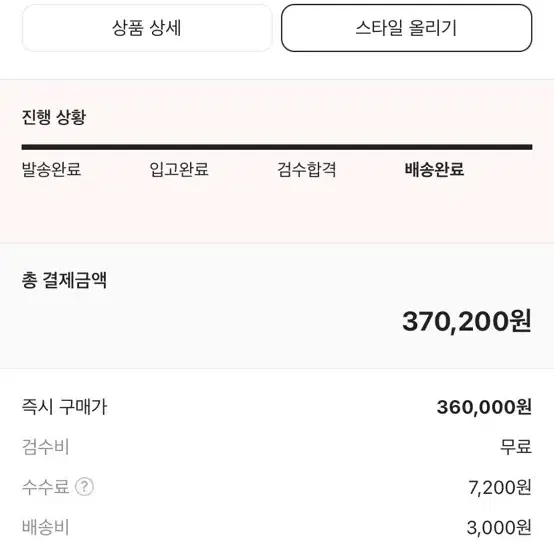Screen dimensions: 554x554
Task: Click the black progress bar under 진행 상황
Action: point(277,147)
